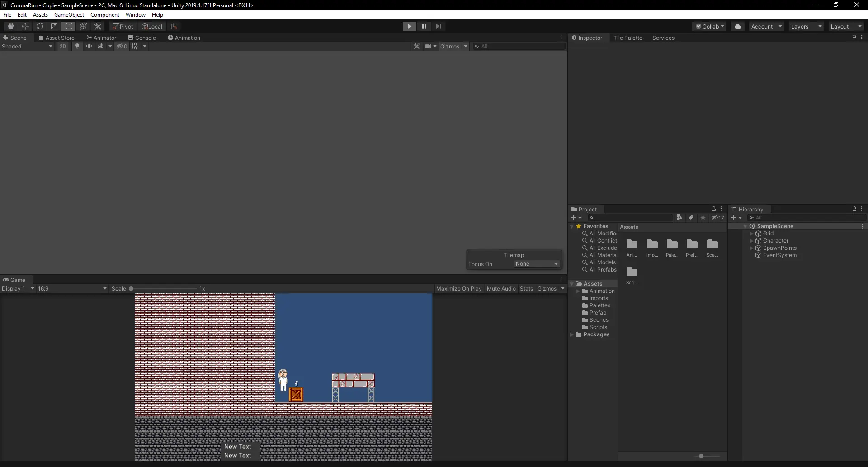Click search by type in Project
868x467 pixels.
pyautogui.click(x=679, y=218)
